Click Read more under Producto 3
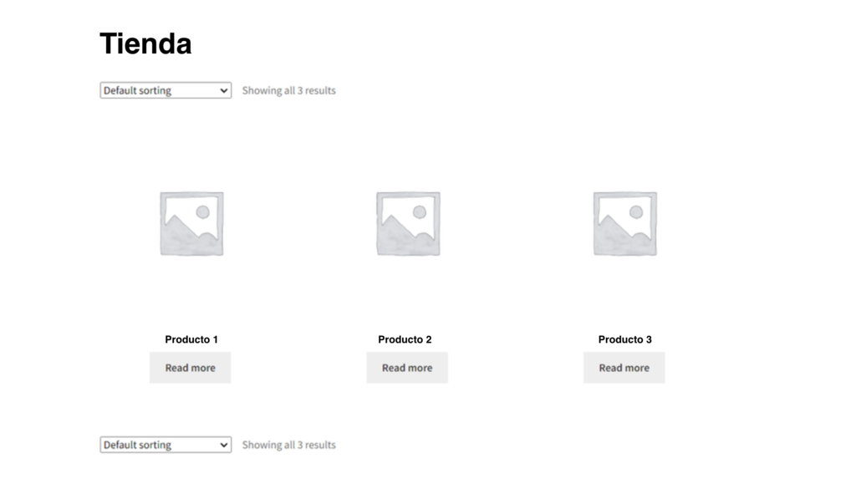Image resolution: width=856 pixels, height=504 pixels. pos(624,368)
